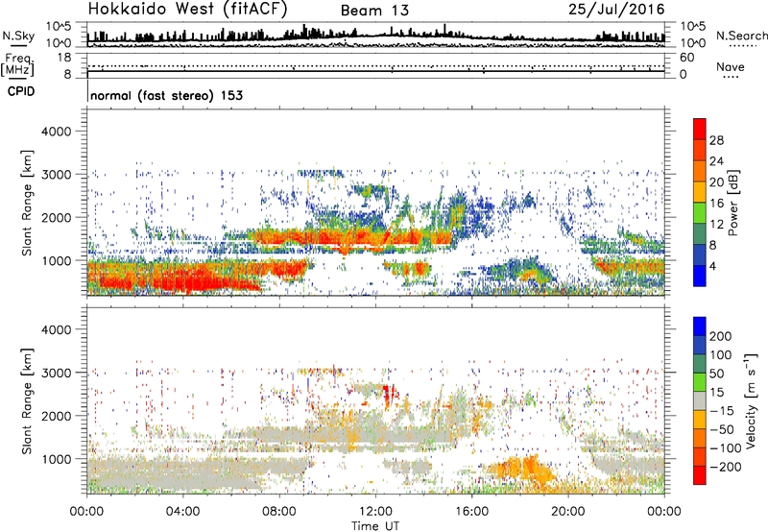The width and height of the screenshot is (768, 532).
Task: Pick the light green 12–16 dB Power colorbar segment
Action: (x=700, y=213)
